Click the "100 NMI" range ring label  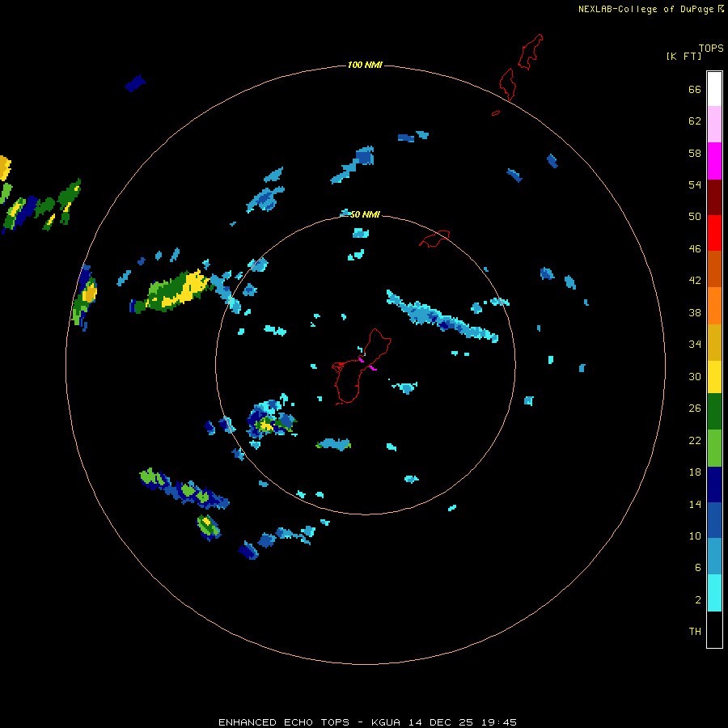[365, 65]
